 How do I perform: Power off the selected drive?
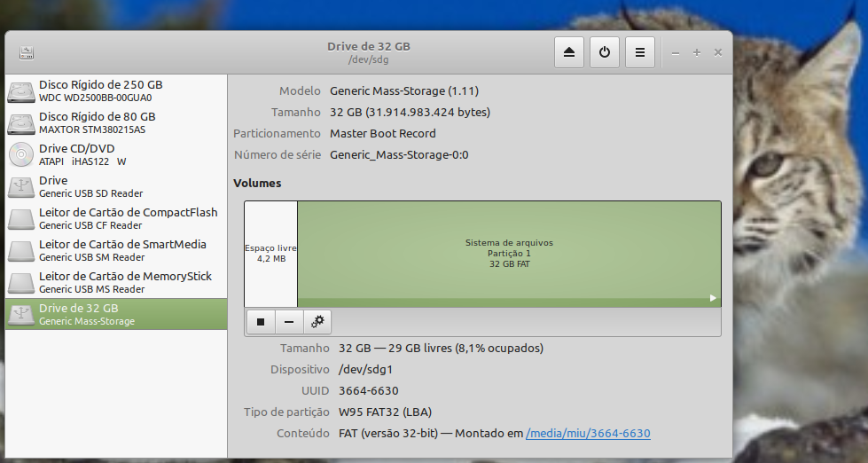pyautogui.click(x=605, y=52)
